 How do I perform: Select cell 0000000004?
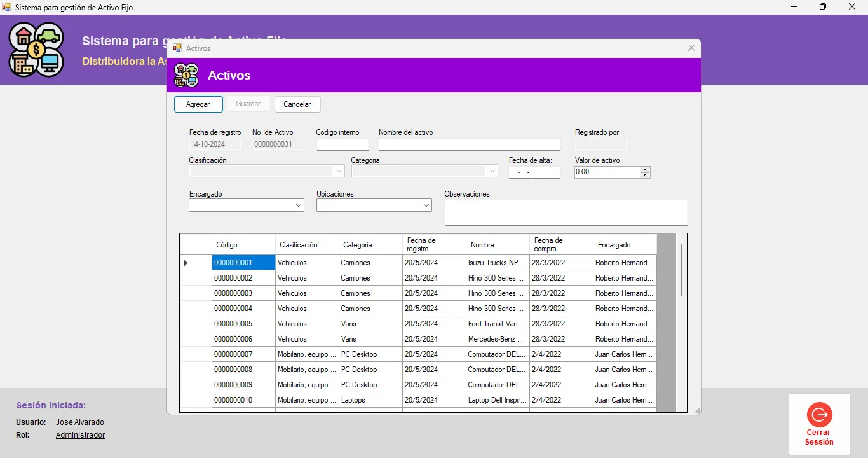pos(243,309)
